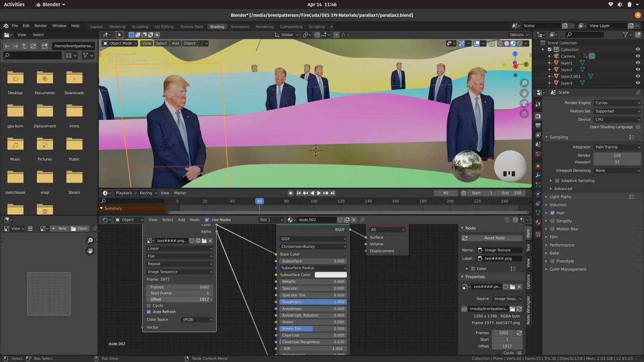Expand the Color Management panel
The height and width of the screenshot is (362, 644).
pos(568,269)
